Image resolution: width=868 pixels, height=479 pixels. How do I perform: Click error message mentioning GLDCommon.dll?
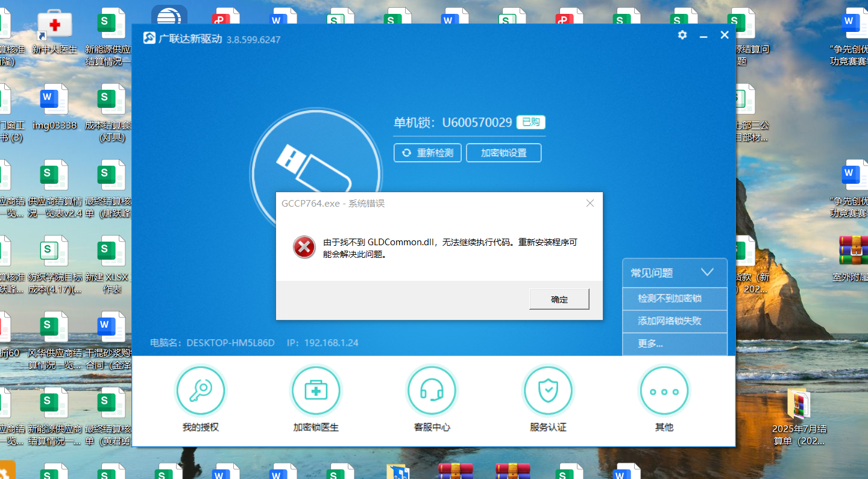pos(450,248)
